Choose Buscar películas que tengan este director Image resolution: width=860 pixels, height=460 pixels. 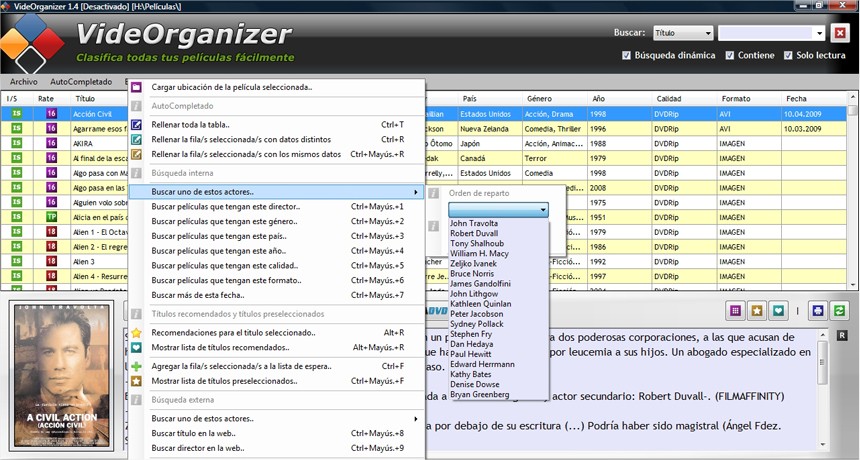276,207
